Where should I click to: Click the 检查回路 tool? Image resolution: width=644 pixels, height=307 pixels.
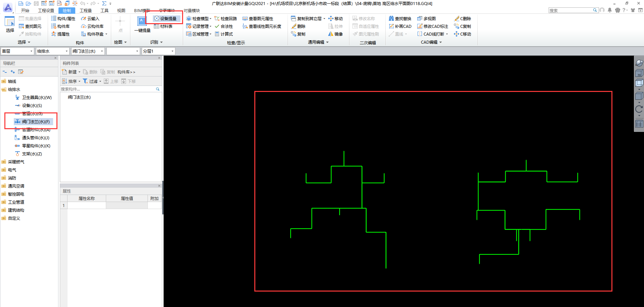[x=225, y=18]
